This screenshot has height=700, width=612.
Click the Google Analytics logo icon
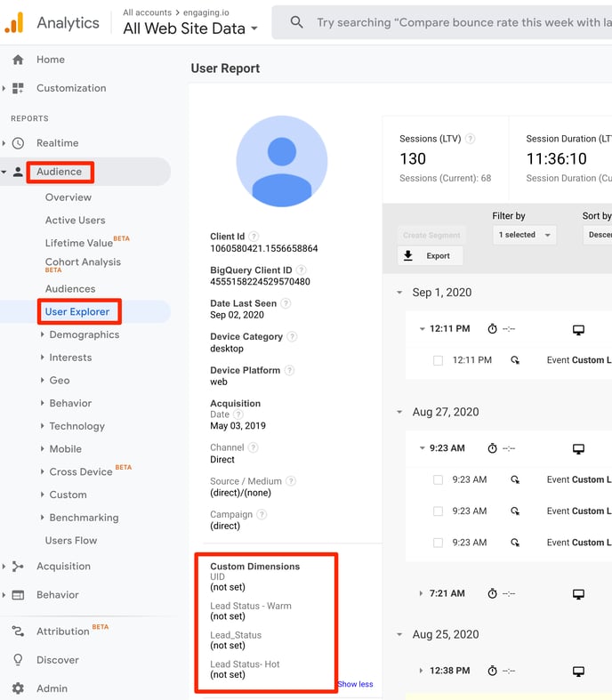(x=14, y=22)
